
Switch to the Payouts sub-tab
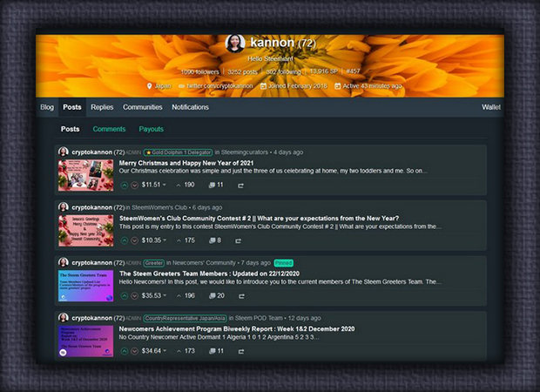point(152,129)
